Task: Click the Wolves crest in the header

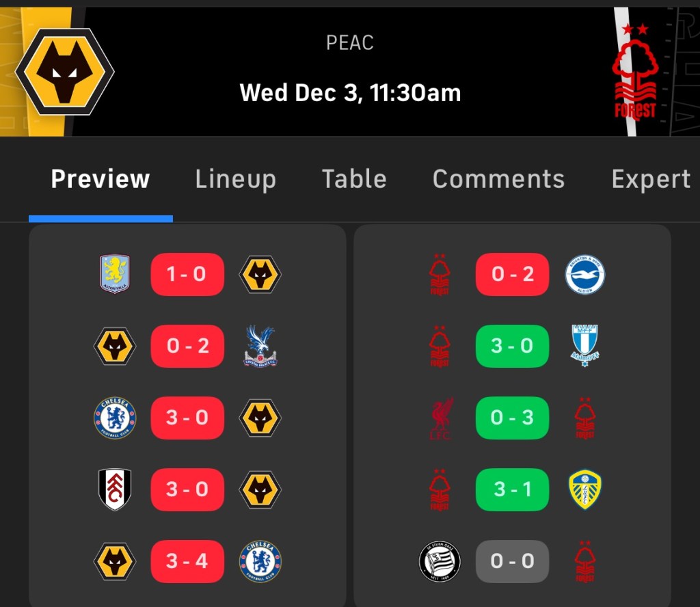Action: 65,72
